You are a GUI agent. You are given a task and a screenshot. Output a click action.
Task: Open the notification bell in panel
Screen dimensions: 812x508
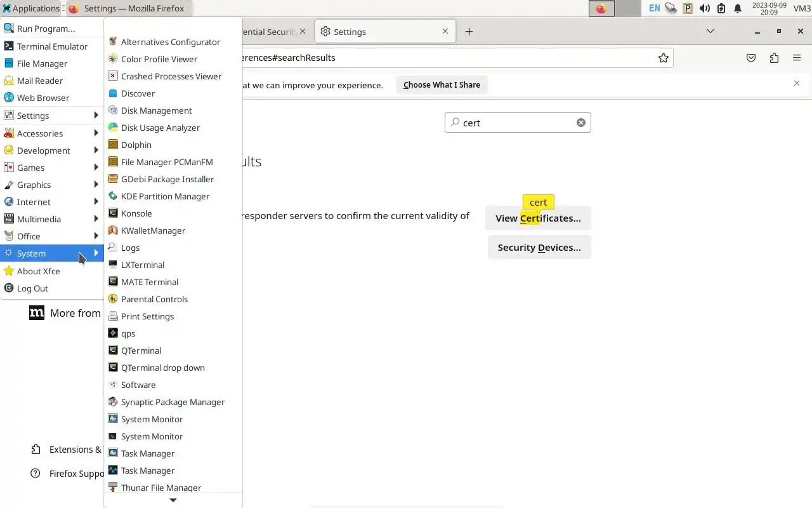pyautogui.click(x=738, y=8)
